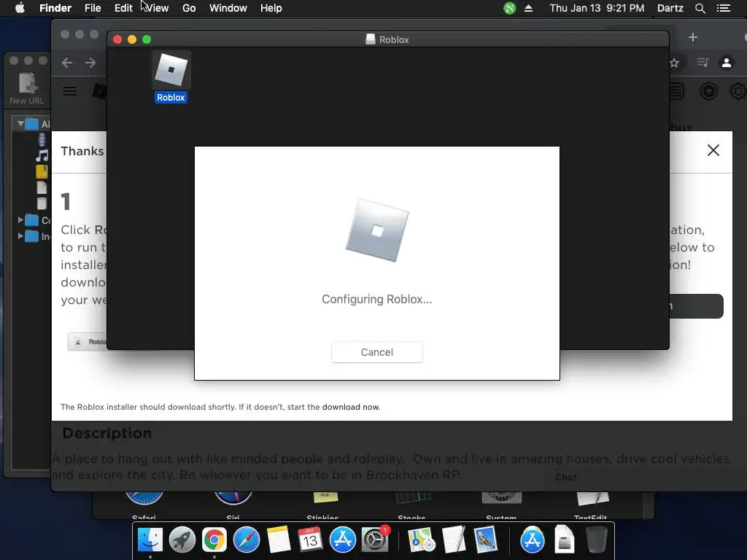Click the eject icon in menu bar

point(528,8)
